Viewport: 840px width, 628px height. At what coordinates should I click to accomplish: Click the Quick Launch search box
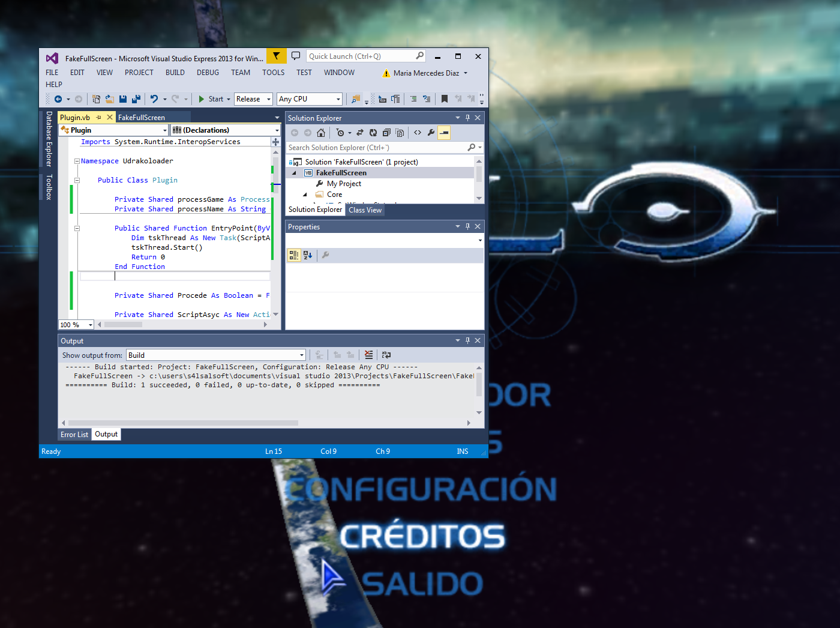[366, 56]
